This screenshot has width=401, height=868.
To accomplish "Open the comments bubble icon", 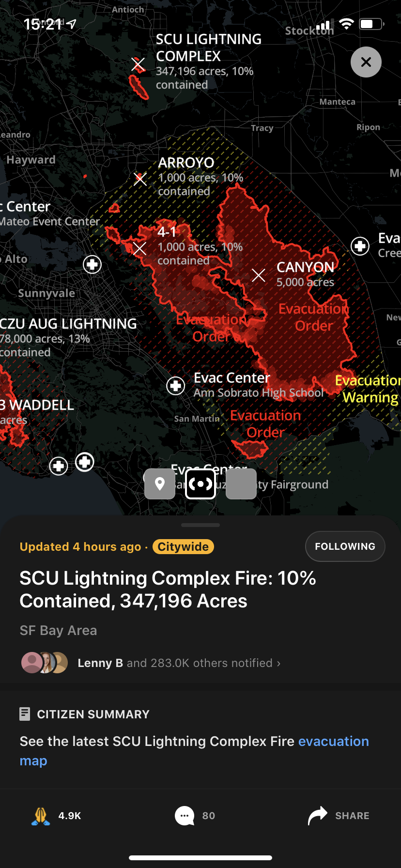I will click(185, 816).
